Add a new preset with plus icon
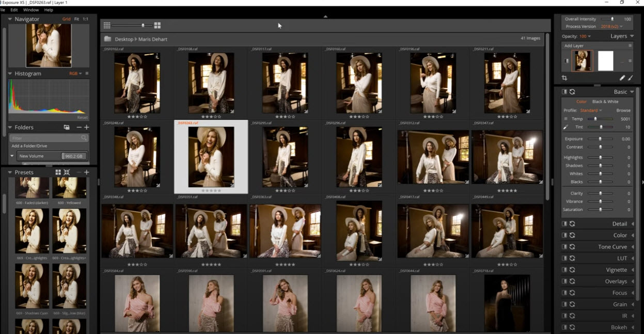Image resolution: width=644 pixels, height=334 pixels. coord(87,172)
